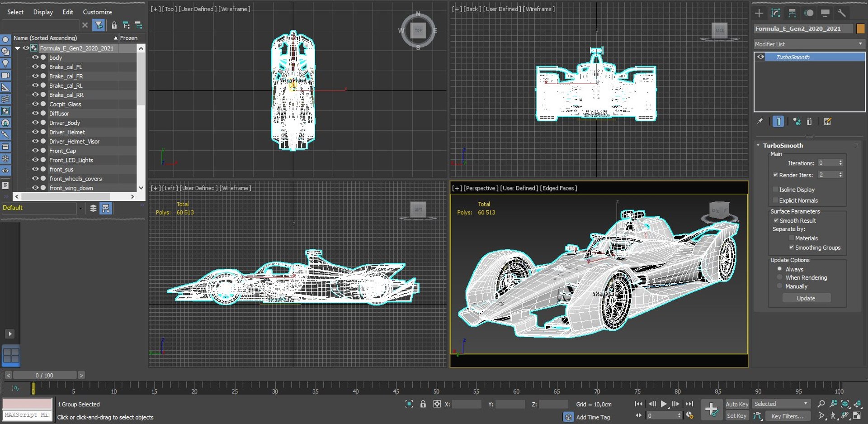Open the Customize menu
868x424 pixels.
pyautogui.click(x=97, y=12)
